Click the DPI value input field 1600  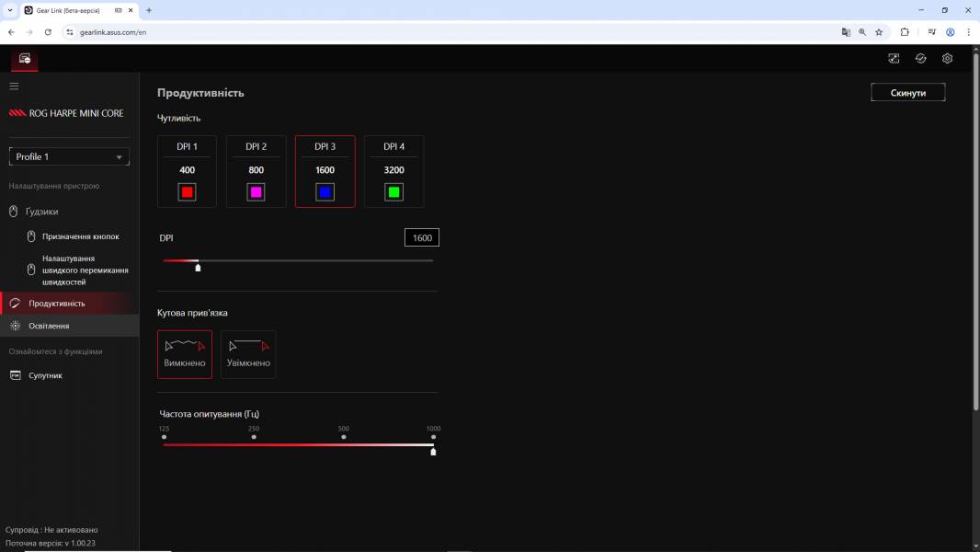(x=422, y=237)
